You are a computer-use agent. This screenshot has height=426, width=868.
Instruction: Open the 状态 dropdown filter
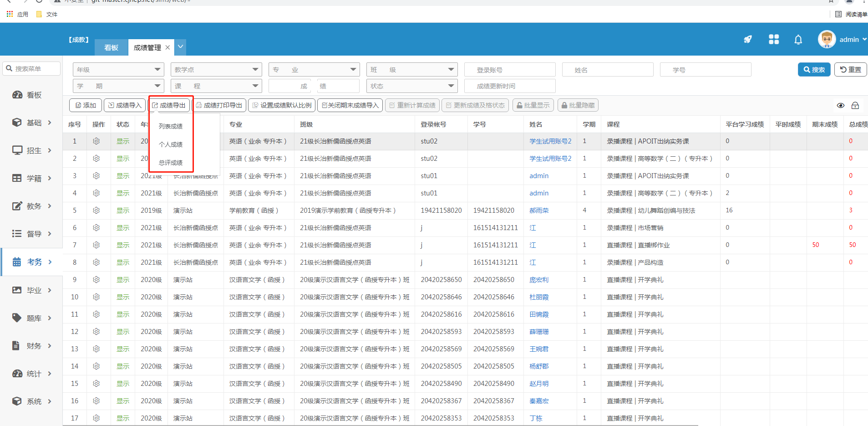(411, 86)
